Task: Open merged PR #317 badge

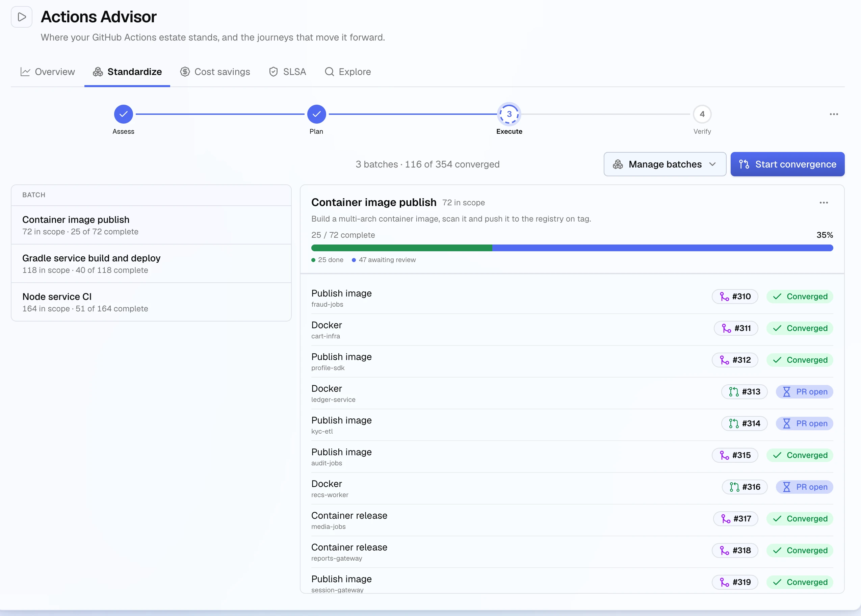Action: coord(735,519)
